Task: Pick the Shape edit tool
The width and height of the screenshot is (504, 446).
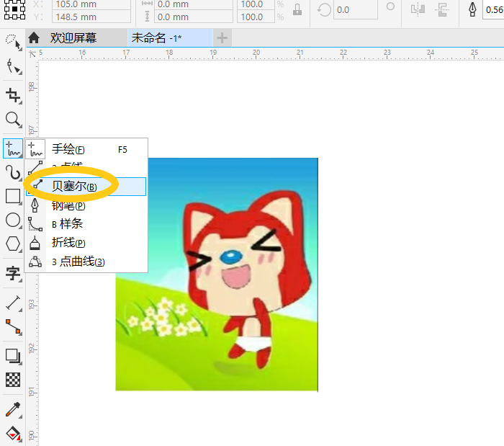Action: [13, 67]
